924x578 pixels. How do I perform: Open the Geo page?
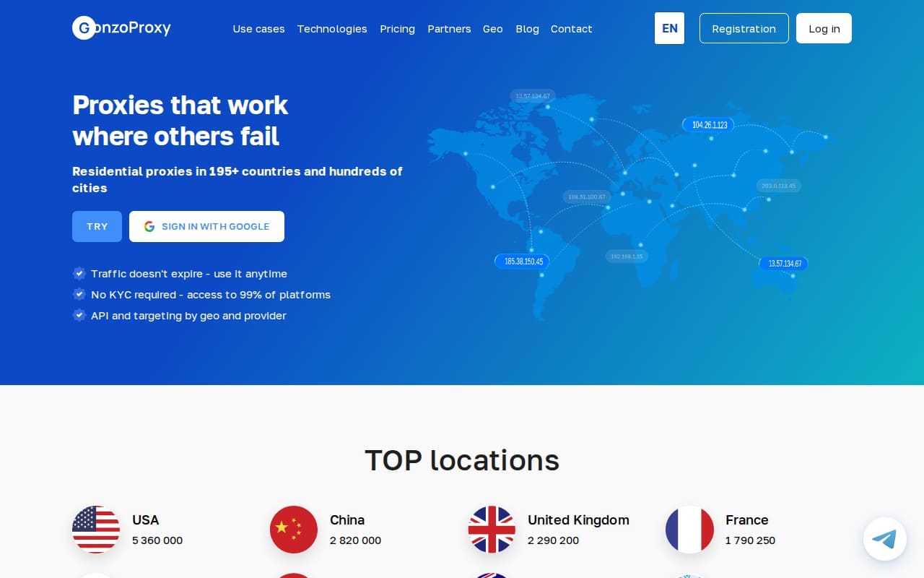pos(493,29)
